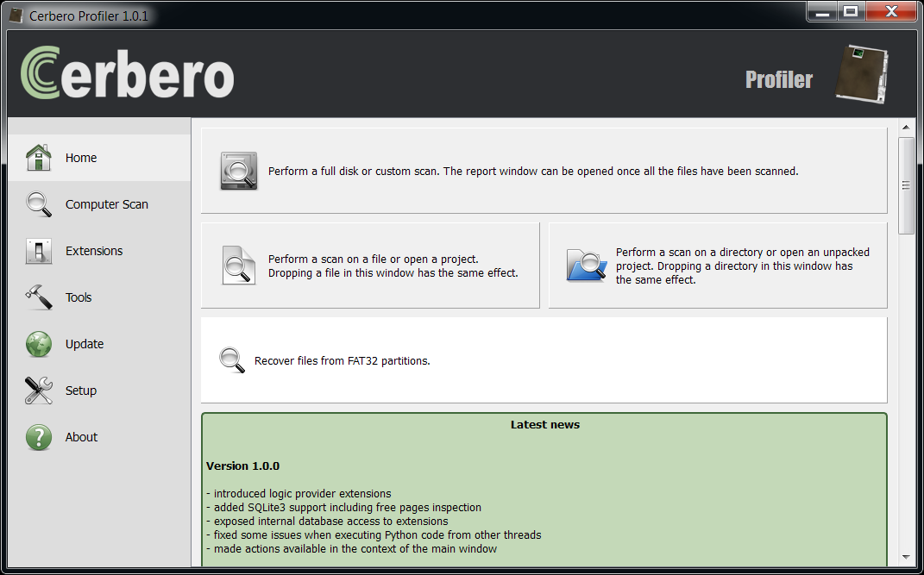Viewport: 924px width, 575px height.
Task: Click the 'introduced logic provider extensions' line
Action: (299, 494)
